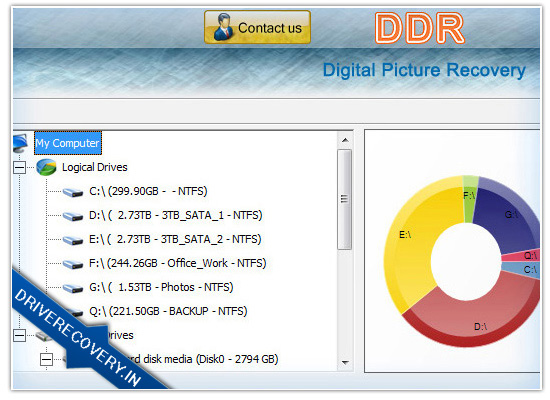Click the person icon on Contact us
The width and height of the screenshot is (550, 400).
coord(223,27)
